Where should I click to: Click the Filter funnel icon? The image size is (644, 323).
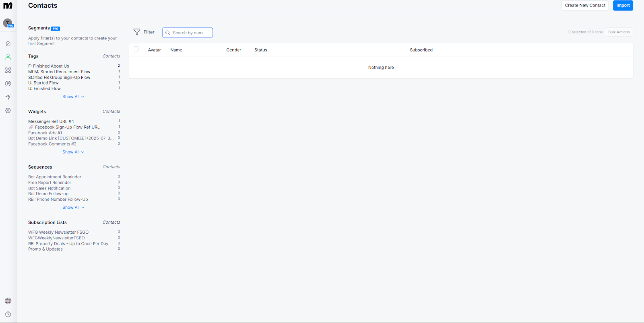click(137, 32)
